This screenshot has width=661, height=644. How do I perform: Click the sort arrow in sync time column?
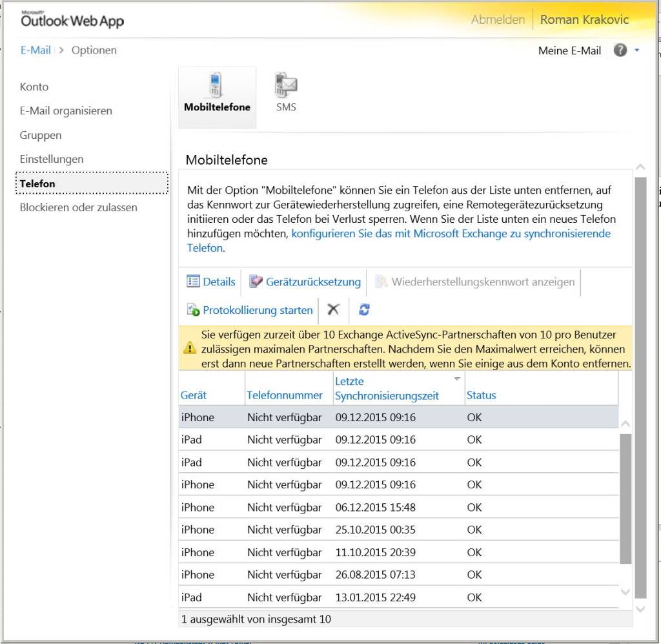[x=457, y=379]
